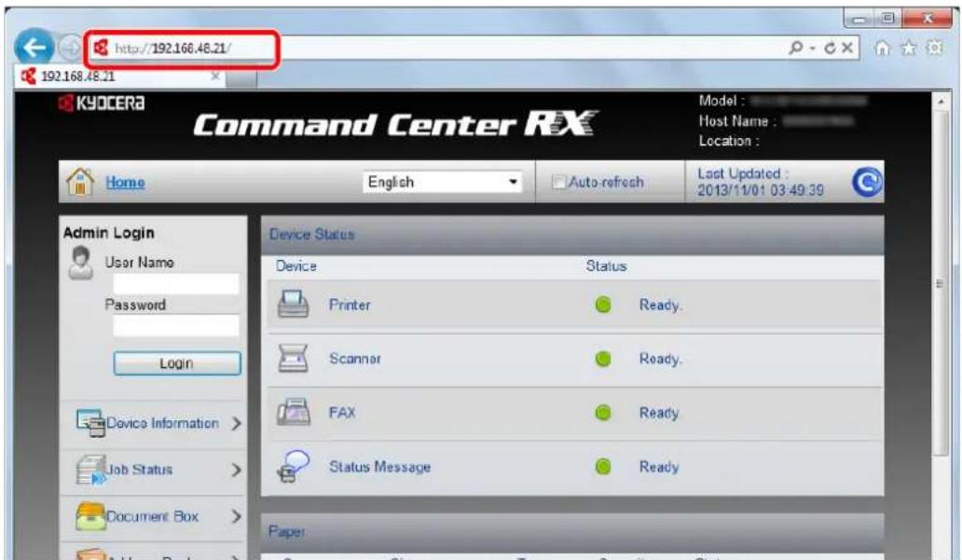
Task: Click the Status Message speech bubble icon
Action: pyautogui.click(x=294, y=466)
